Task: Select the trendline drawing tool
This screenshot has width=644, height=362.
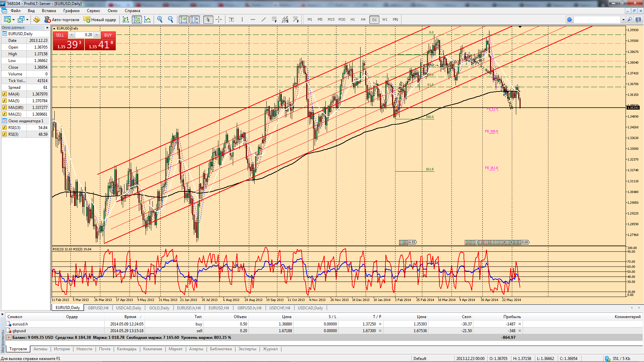Action: point(264,19)
